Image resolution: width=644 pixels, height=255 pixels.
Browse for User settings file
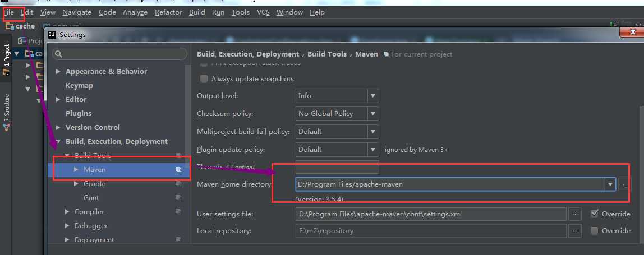click(575, 214)
